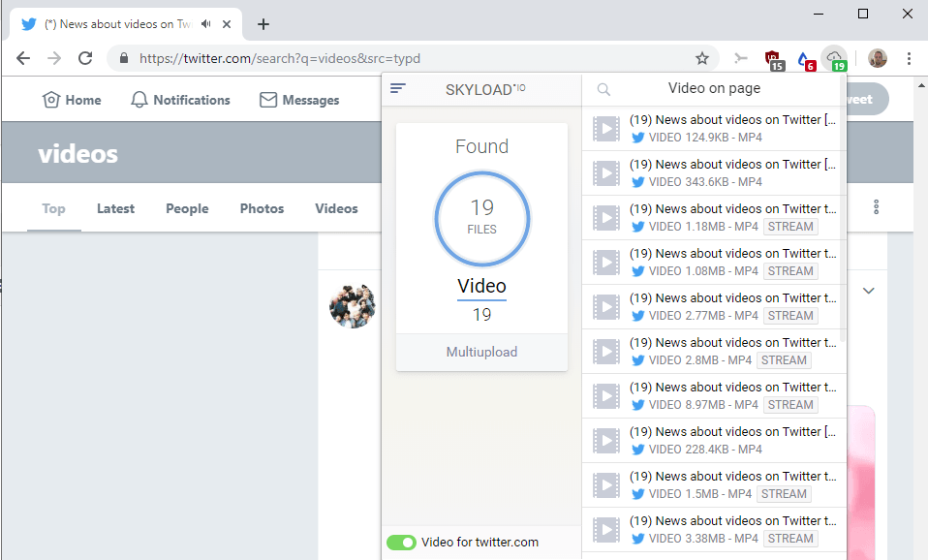Viewport: 928px width, 560px height.
Task: Collapse the tweet using the chevron arrow
Action: pyautogui.click(x=868, y=290)
